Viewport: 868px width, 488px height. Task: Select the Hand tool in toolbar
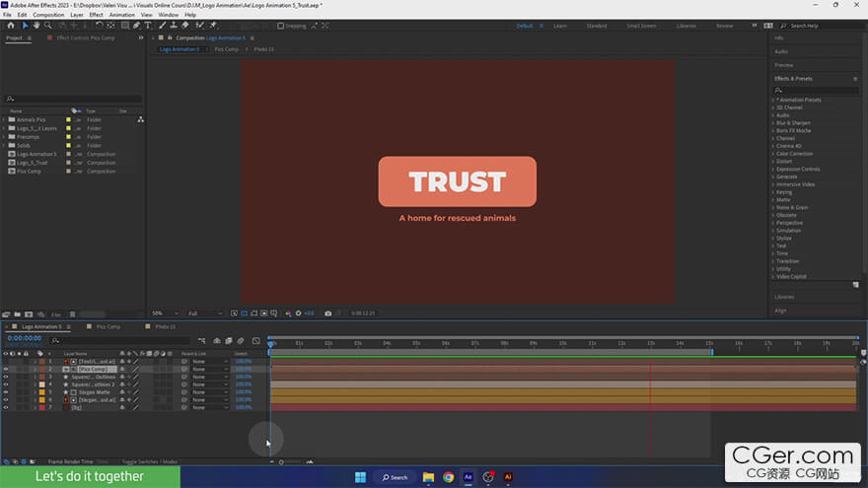click(36, 26)
